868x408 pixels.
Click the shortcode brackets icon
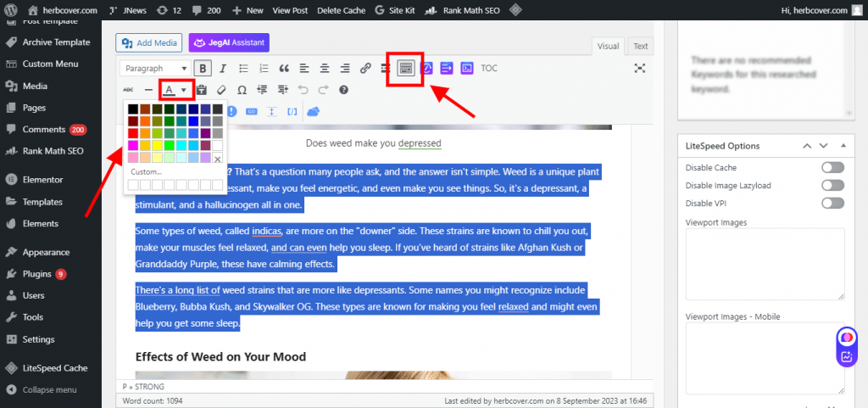[292, 111]
